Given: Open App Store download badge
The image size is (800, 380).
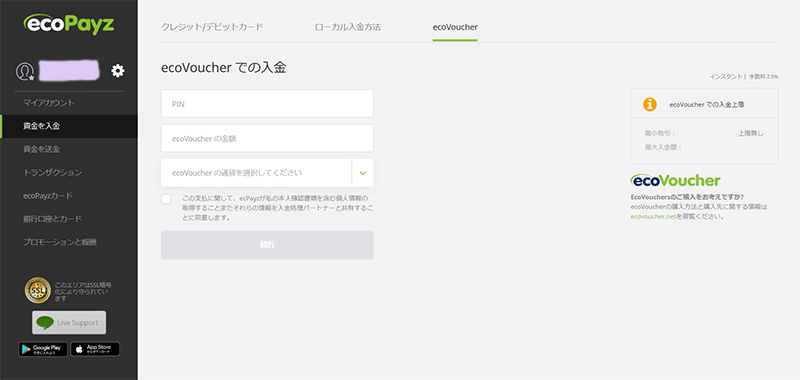Looking at the screenshot, I should [x=95, y=349].
